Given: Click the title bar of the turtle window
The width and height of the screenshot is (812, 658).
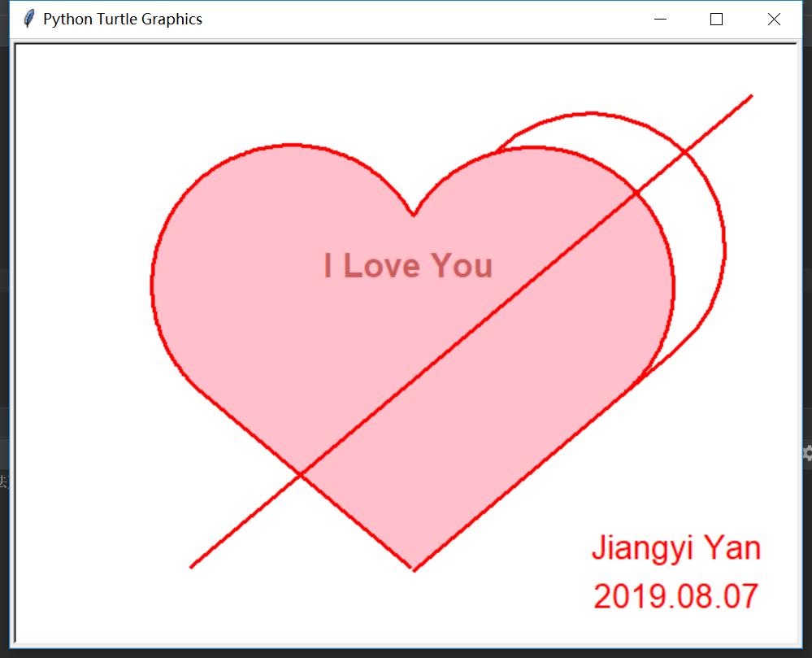Looking at the screenshot, I should pos(406,19).
